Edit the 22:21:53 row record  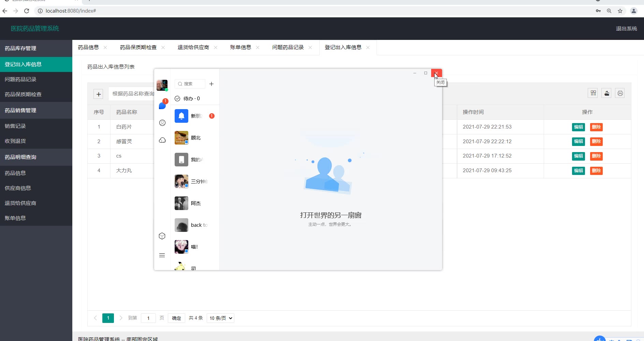tap(579, 127)
